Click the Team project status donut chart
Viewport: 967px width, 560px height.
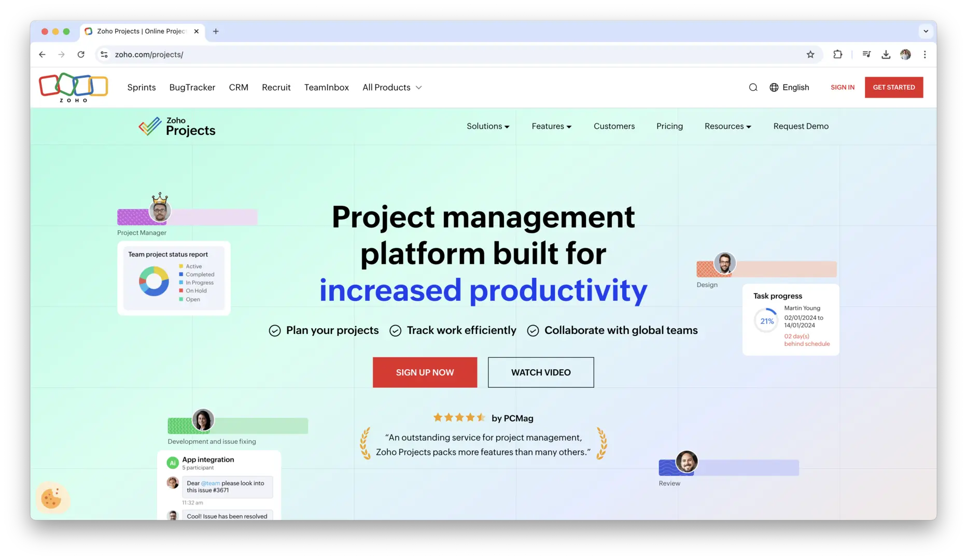(x=154, y=281)
